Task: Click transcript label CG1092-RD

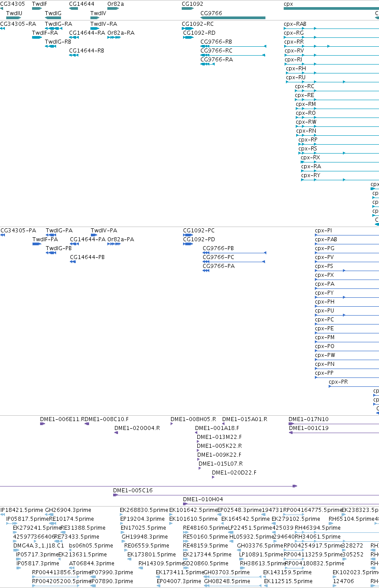Action: tap(199, 33)
